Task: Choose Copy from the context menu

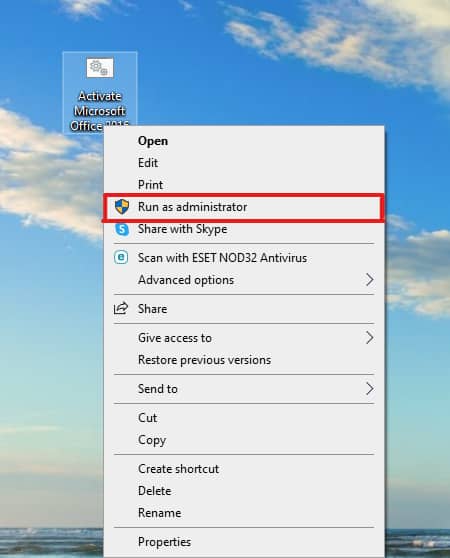Action: [x=244, y=440]
